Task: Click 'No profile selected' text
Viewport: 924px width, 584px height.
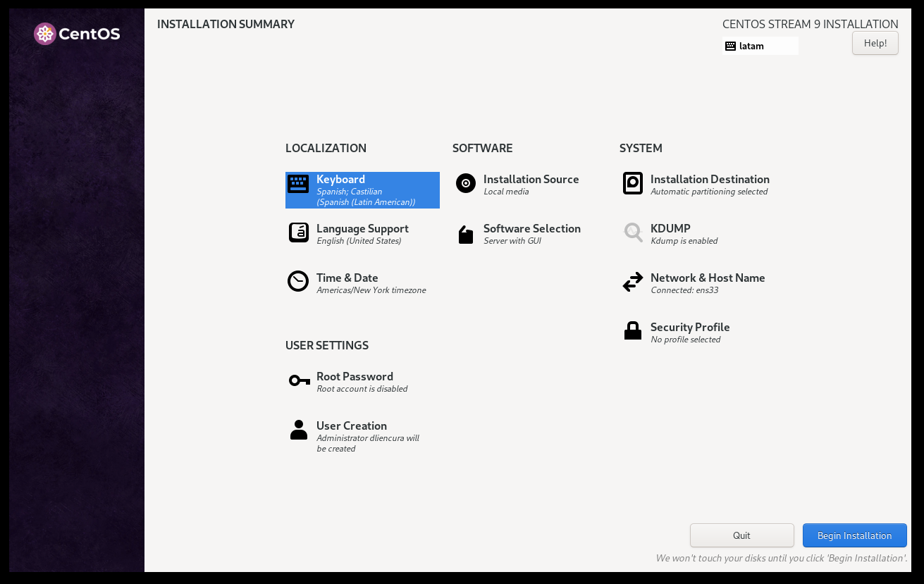Action: point(686,340)
